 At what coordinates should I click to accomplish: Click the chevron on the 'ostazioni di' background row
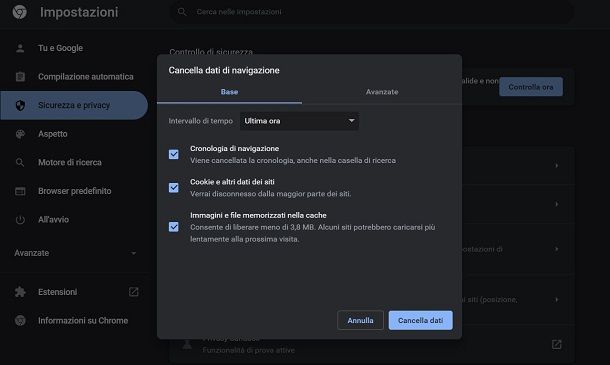click(x=557, y=249)
